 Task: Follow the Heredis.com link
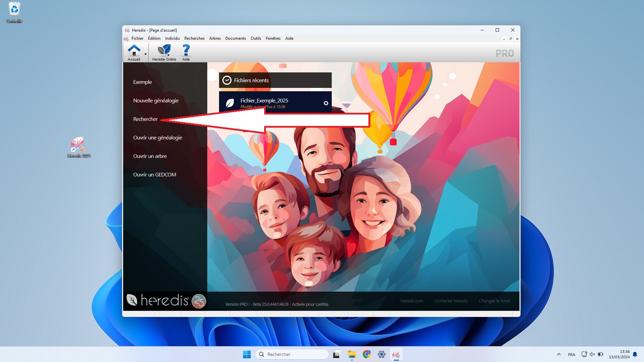(x=412, y=301)
